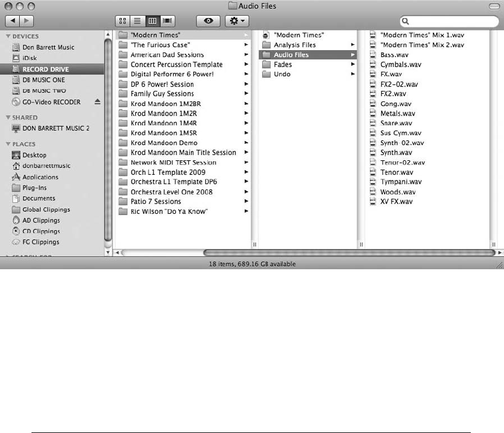Collapse the PLACES sidebar section

(x=8, y=145)
